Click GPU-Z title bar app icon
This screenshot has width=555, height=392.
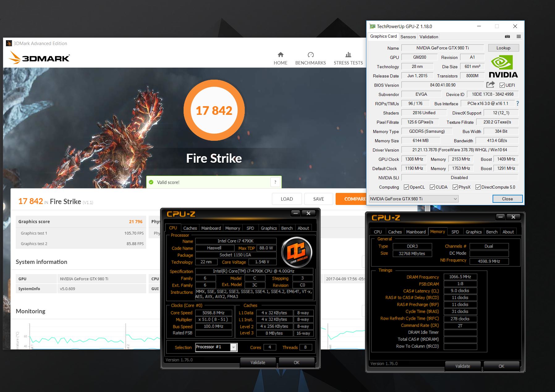click(372, 26)
